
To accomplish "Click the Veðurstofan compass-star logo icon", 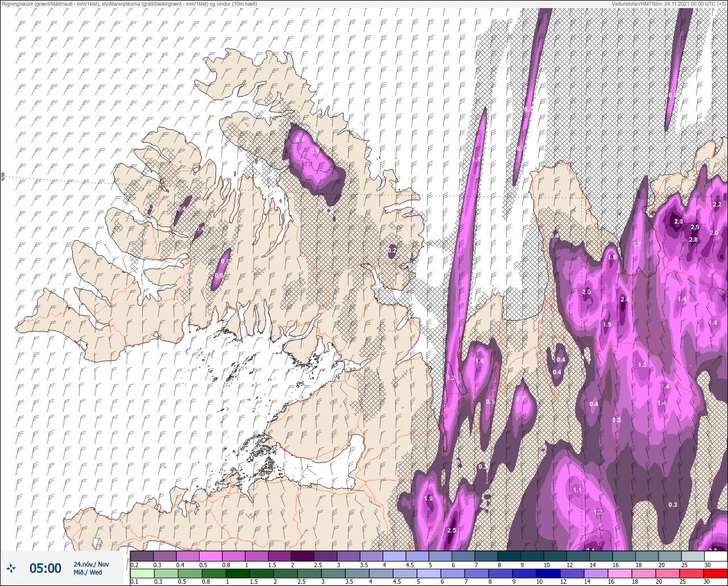I will tap(11, 568).
